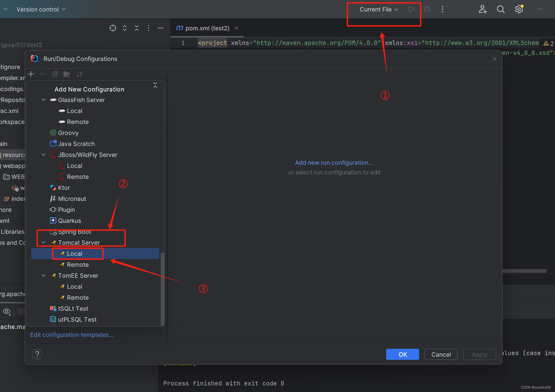
Task: Collapse the GlassFish Server node
Action: 43,100
